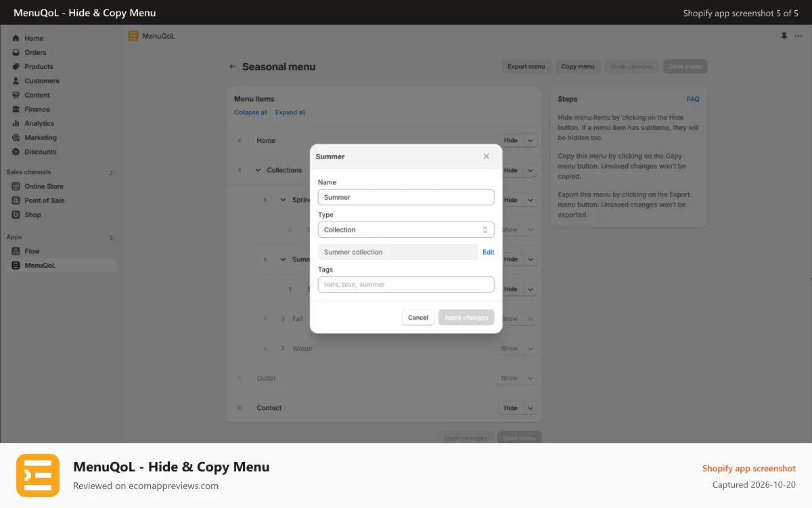Open the dropdown arrow next to Outlet's Show button
812x508 pixels.
[530, 378]
